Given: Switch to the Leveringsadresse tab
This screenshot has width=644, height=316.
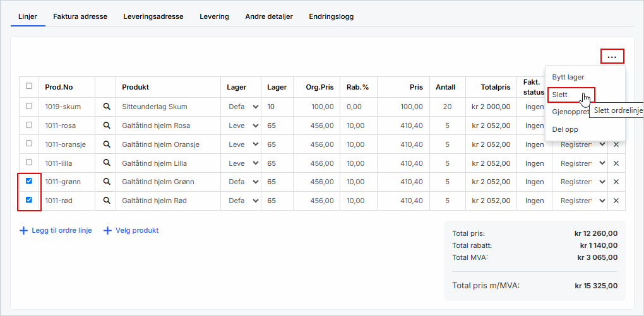Looking at the screenshot, I should (153, 16).
